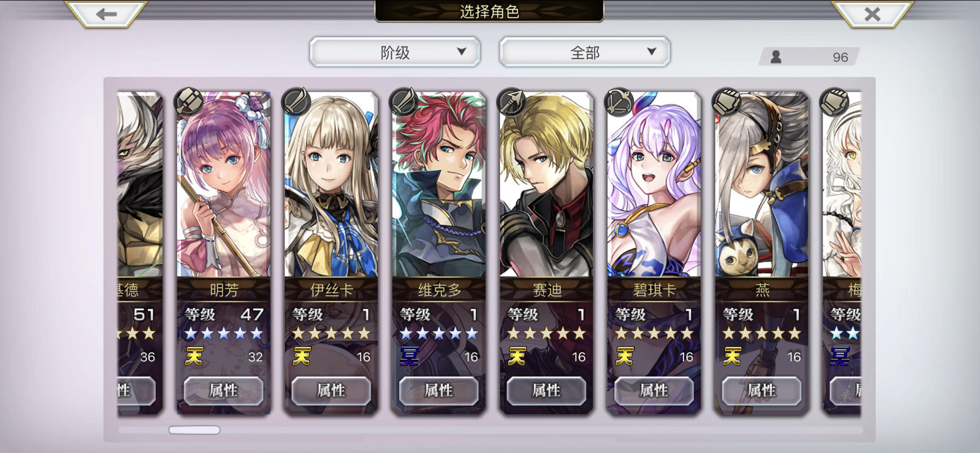This screenshot has height=453, width=980.
Task: Click the arrow class icon on 赛迪
Action: [x=512, y=102]
